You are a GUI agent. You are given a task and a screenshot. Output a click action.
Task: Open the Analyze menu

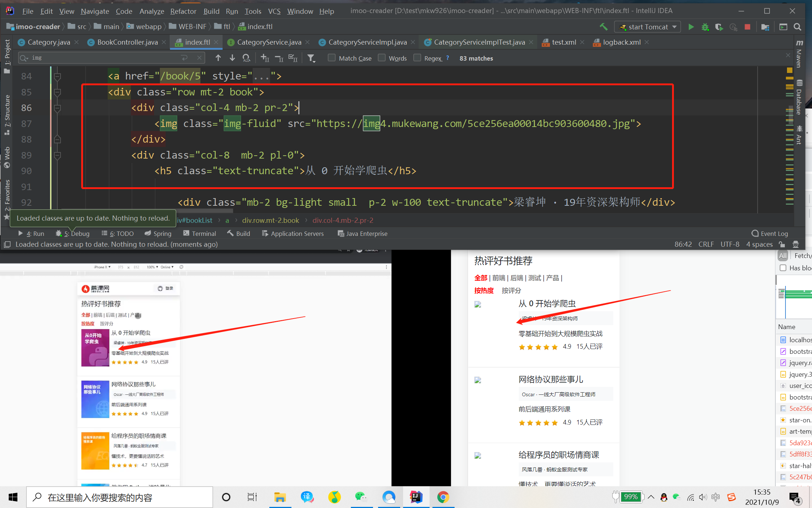pyautogui.click(x=152, y=11)
